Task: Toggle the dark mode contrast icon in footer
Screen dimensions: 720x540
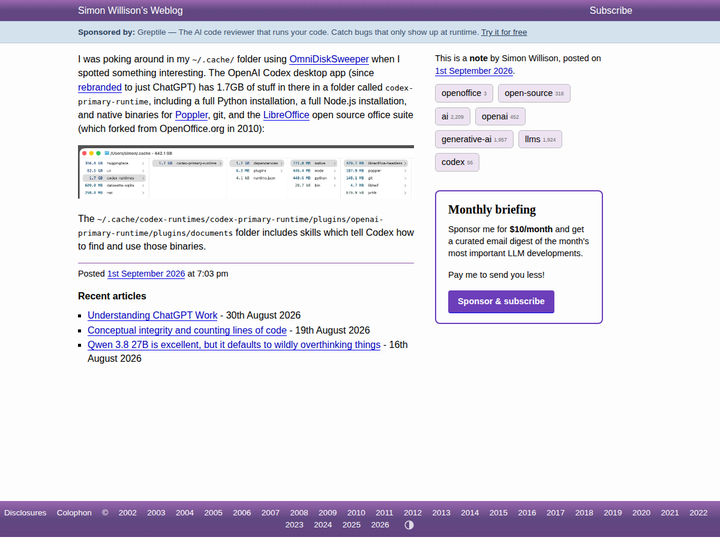Action: 409,525
